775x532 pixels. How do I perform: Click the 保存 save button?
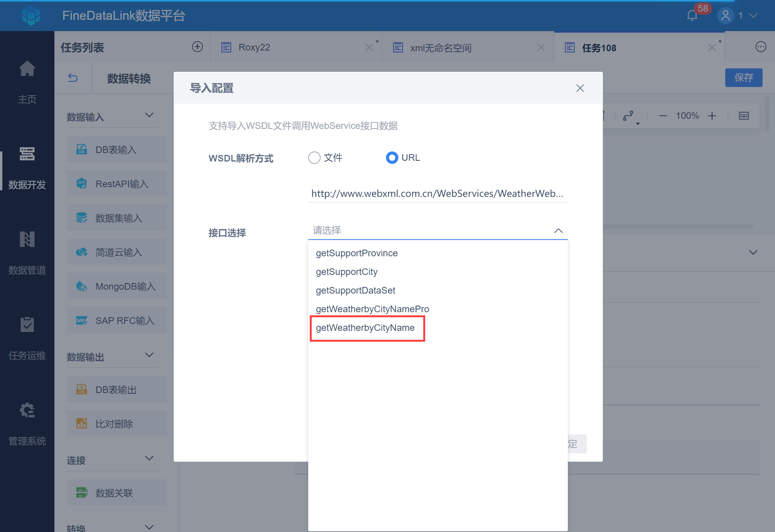tap(743, 78)
